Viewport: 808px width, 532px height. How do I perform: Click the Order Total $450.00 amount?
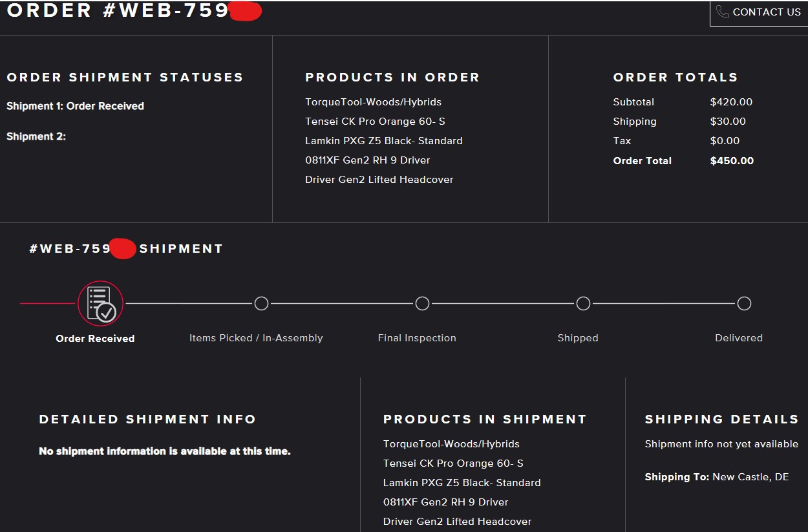click(732, 161)
